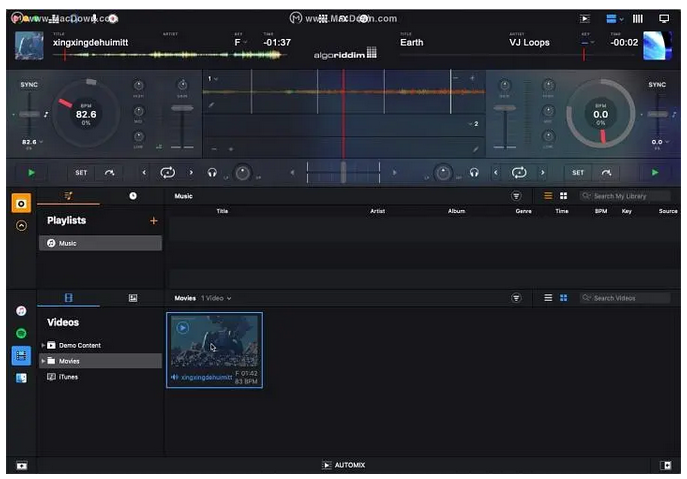The image size is (687, 479).
Task: Open the Movies sort dropdown showing 1 Video
Action: click(x=215, y=298)
